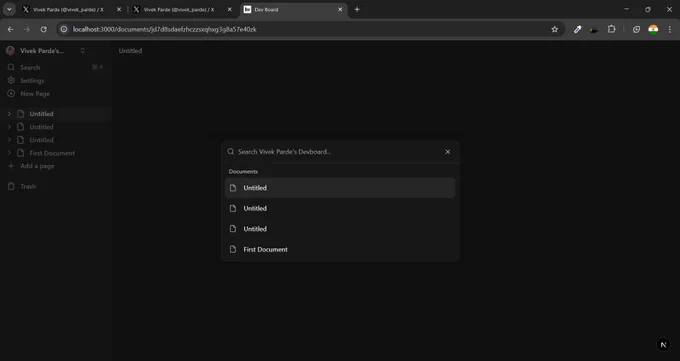The image size is (680, 361).
Task: Open the Trash in the sidebar
Action: [56, 187]
